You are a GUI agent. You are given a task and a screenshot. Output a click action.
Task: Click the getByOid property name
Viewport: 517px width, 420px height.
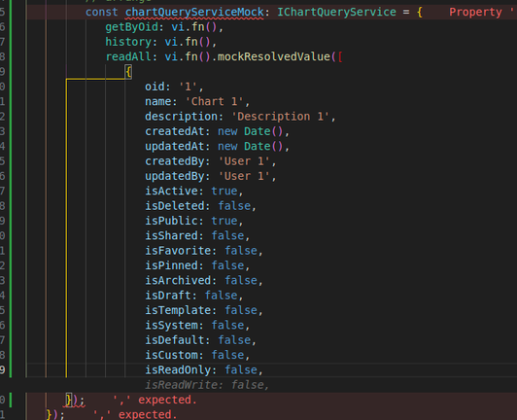point(131,27)
